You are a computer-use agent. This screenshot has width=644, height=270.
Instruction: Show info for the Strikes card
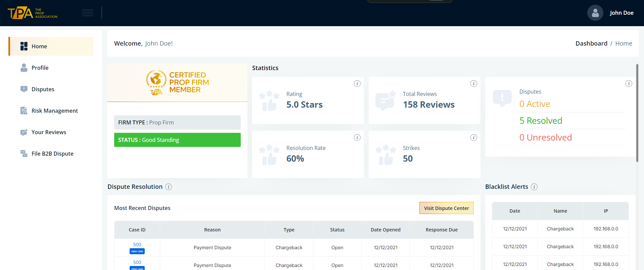[x=473, y=138]
